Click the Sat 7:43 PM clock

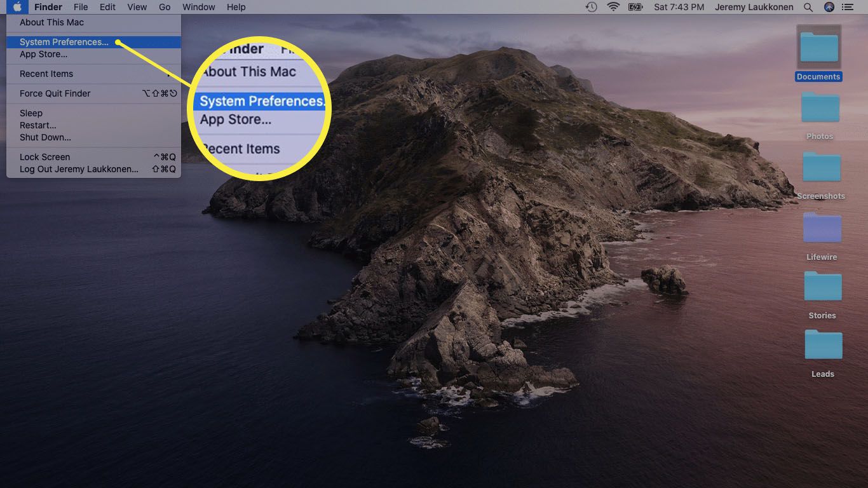point(679,7)
